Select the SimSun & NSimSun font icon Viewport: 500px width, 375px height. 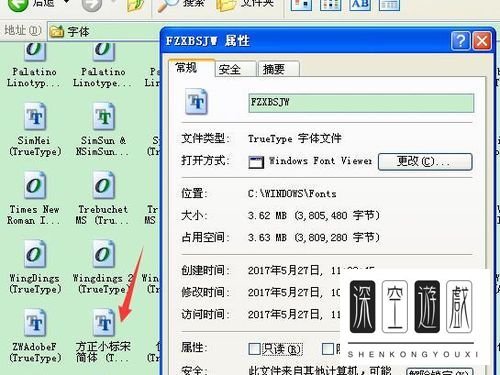[x=103, y=117]
